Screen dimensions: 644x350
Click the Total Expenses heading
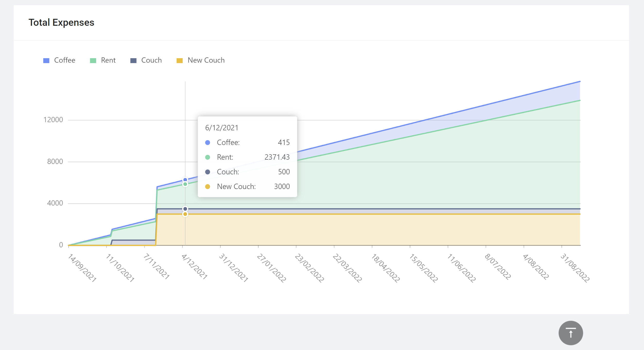point(61,22)
